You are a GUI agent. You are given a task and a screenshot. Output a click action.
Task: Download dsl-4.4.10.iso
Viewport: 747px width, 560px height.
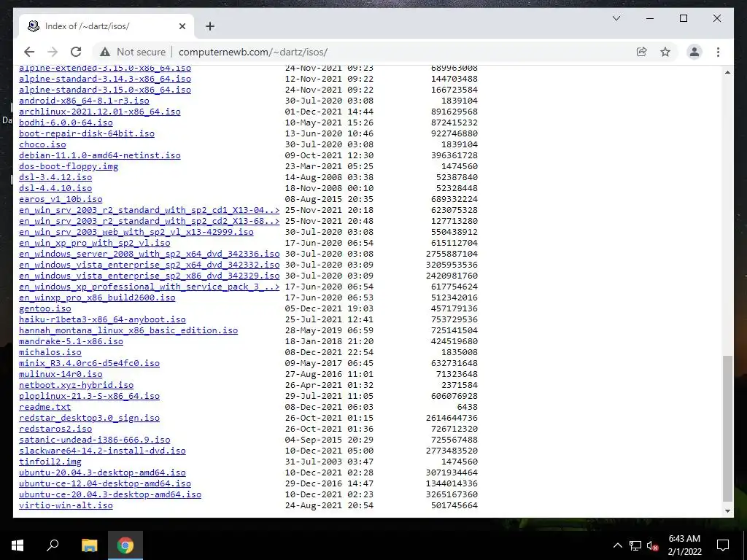pos(55,189)
